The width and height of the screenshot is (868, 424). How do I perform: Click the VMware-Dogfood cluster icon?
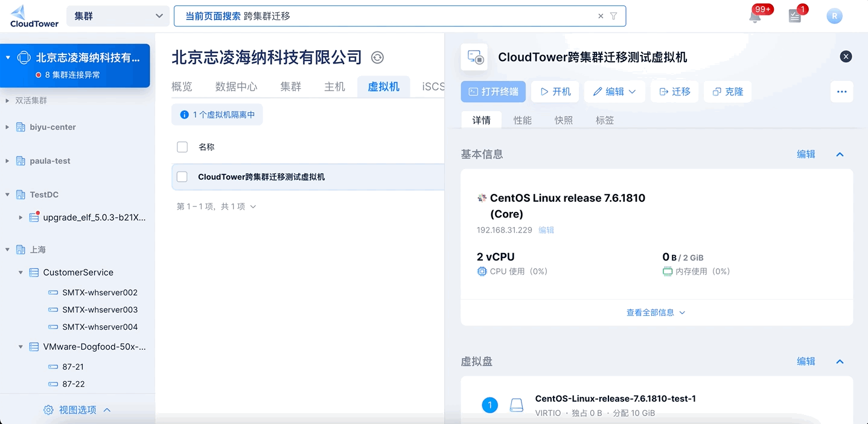(34, 347)
